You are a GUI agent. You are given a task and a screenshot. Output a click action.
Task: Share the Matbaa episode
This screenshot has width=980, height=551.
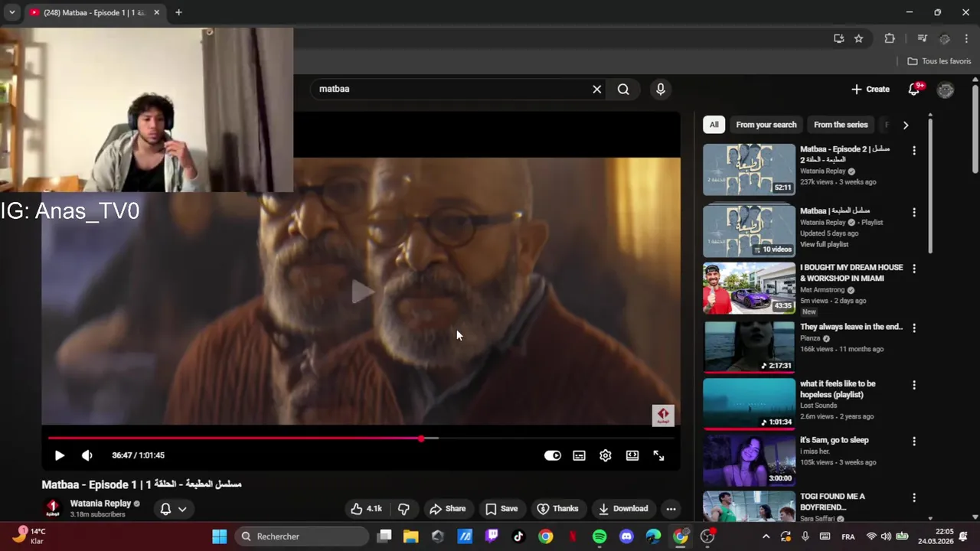(448, 509)
